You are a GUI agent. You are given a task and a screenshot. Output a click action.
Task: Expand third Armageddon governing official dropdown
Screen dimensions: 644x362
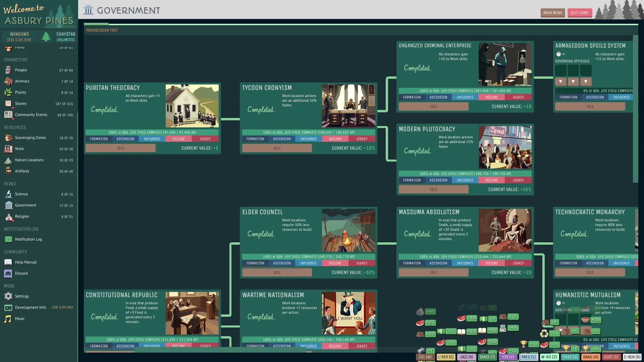(586, 81)
